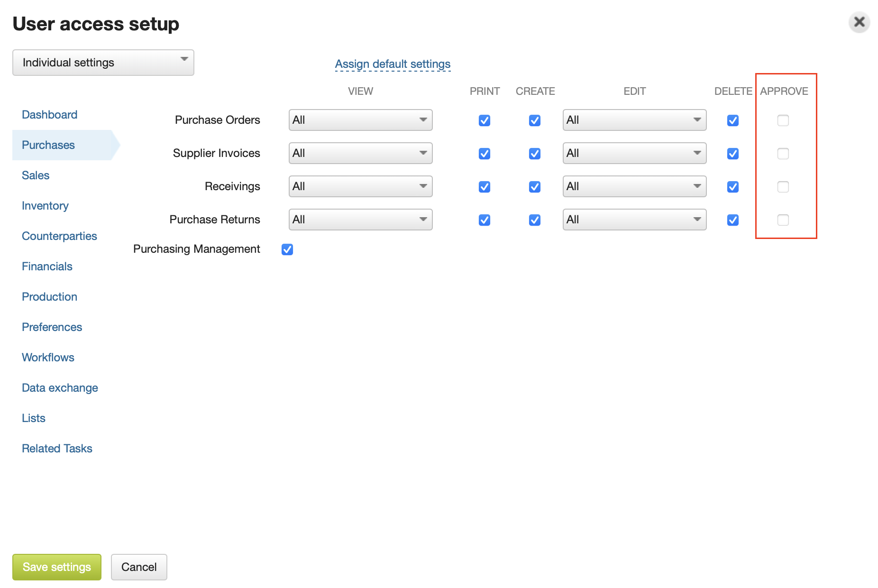Switch to the Financials section
Image resolution: width=878 pixels, height=588 pixels.
[47, 266]
